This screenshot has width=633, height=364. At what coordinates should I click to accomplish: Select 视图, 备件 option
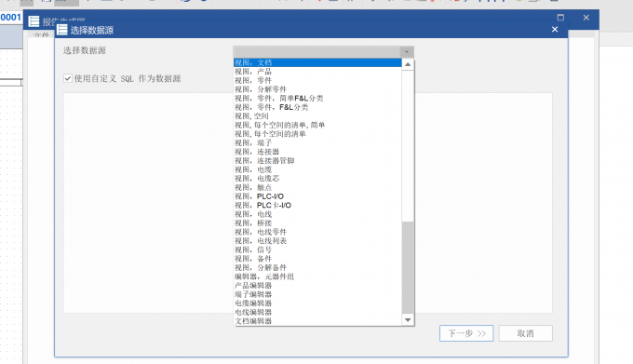317,258
